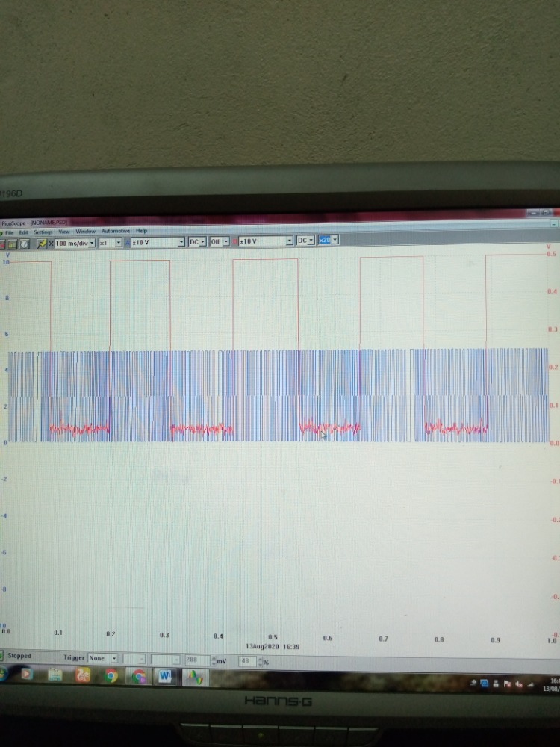Click the yellow lightning auto-setup icon

tap(42, 244)
